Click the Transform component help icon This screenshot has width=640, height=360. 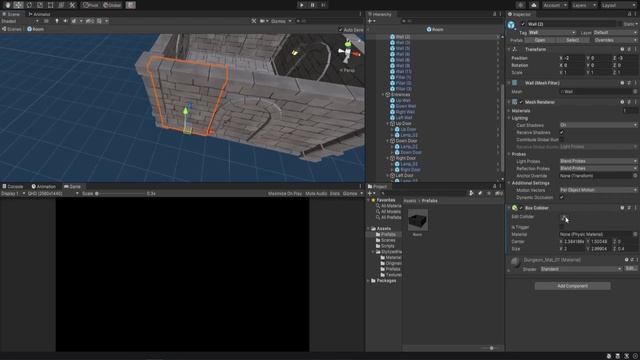pyautogui.click(x=622, y=49)
